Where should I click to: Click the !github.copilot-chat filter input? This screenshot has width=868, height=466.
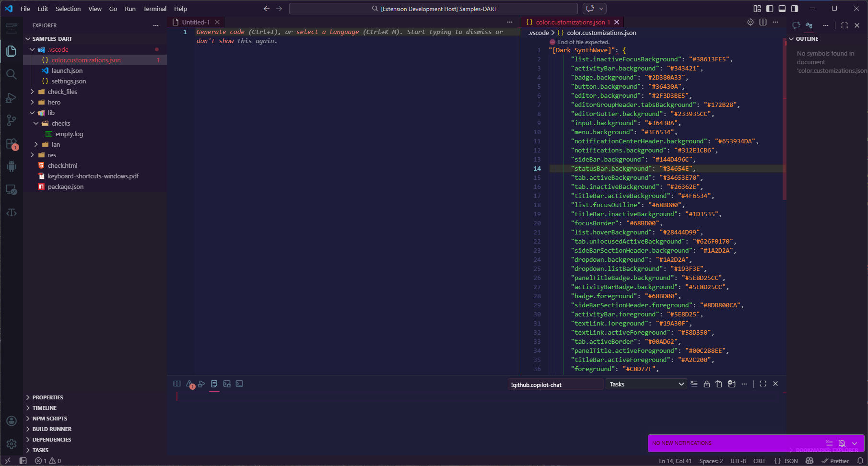tap(555, 384)
